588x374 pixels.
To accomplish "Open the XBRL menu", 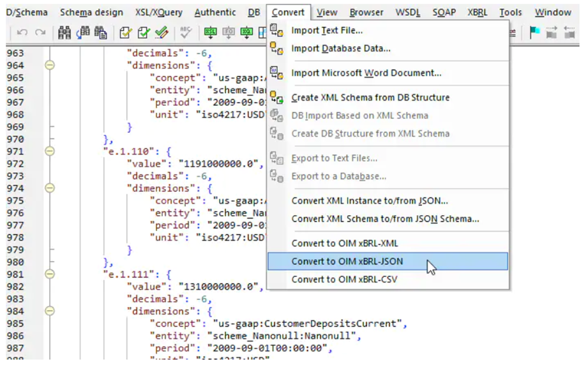I will pos(478,12).
